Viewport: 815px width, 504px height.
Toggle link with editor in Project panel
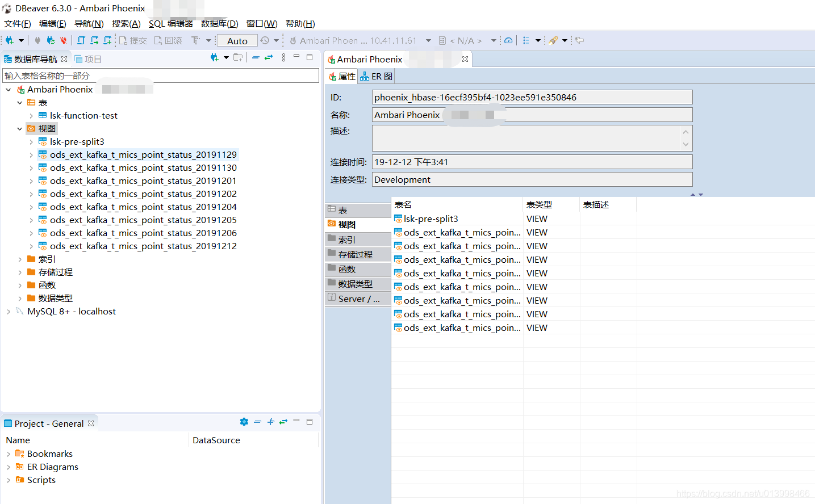[283, 422]
